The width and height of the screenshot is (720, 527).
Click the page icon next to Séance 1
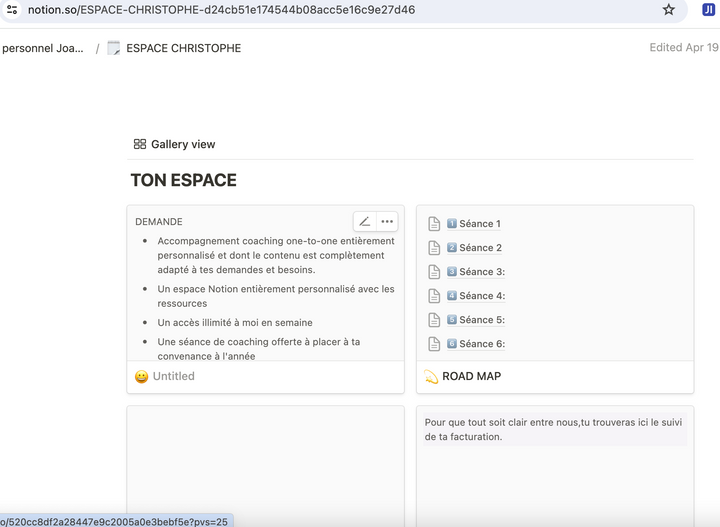pos(434,224)
